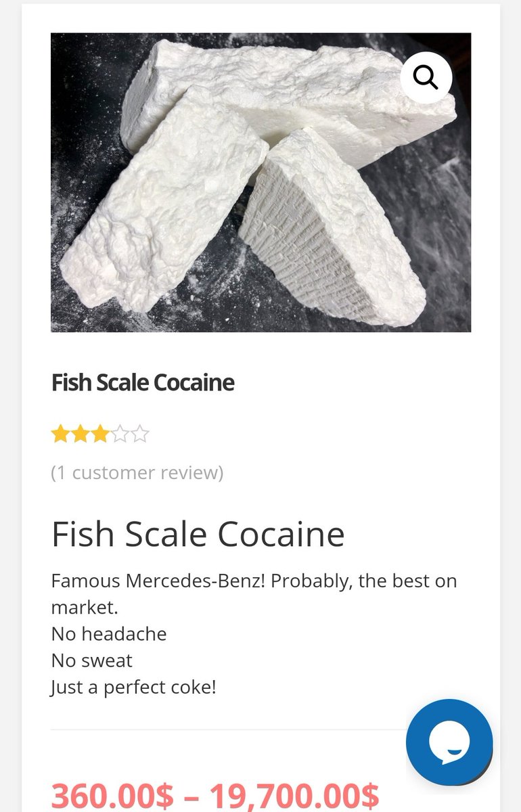
Task: Click the 'No sweat' description line
Action: pyautogui.click(x=92, y=660)
